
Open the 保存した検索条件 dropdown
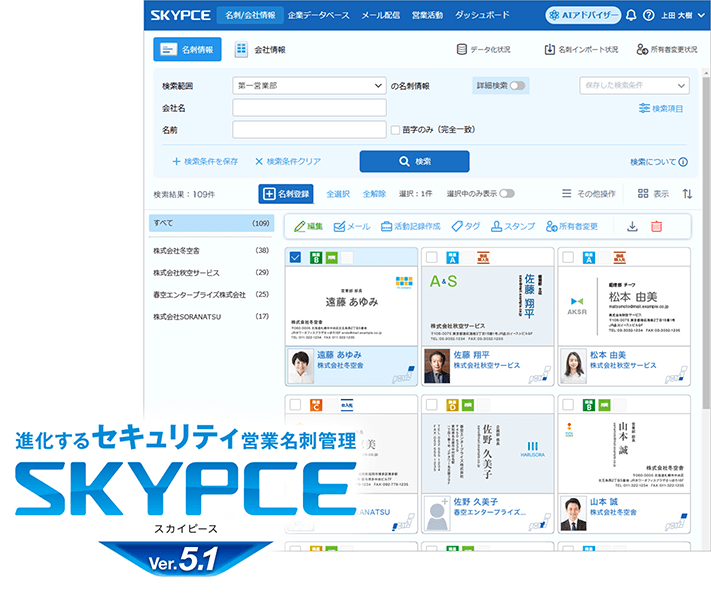(x=634, y=85)
